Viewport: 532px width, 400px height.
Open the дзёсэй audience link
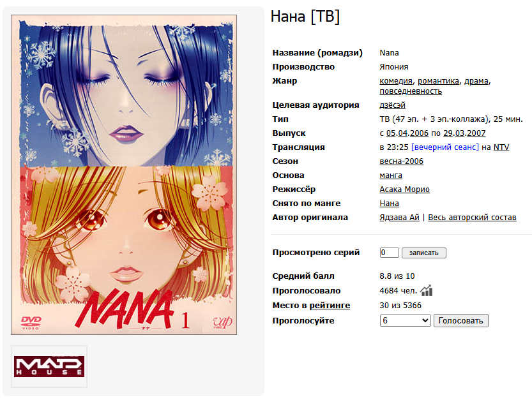tap(392, 105)
